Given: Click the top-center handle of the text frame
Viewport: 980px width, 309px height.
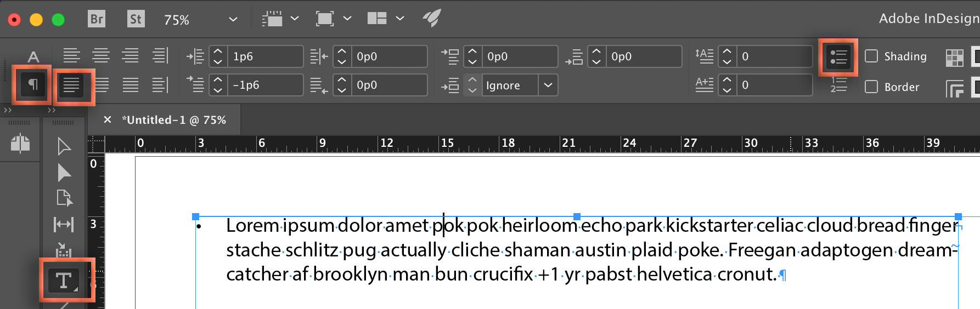Looking at the screenshot, I should point(577,216).
